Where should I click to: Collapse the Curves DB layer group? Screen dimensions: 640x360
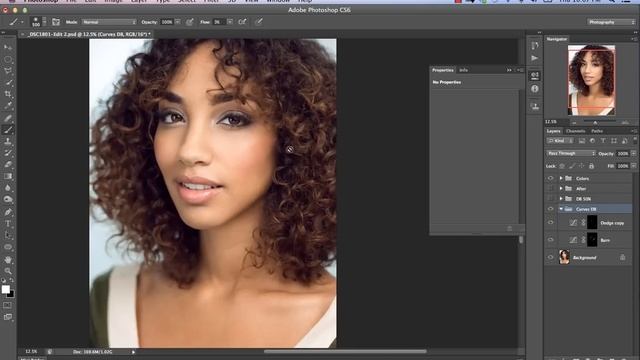[x=561, y=209]
